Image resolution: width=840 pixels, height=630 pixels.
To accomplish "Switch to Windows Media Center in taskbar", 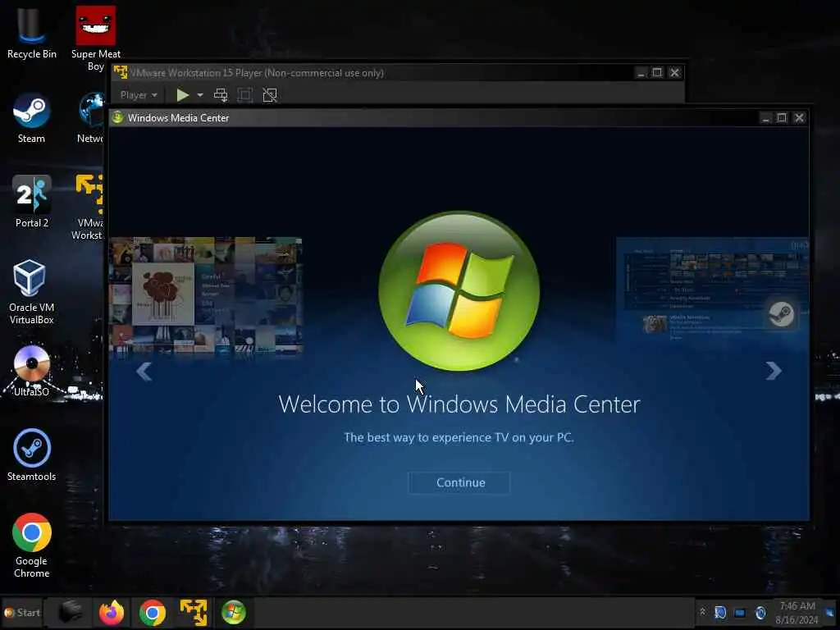I will 234,612.
